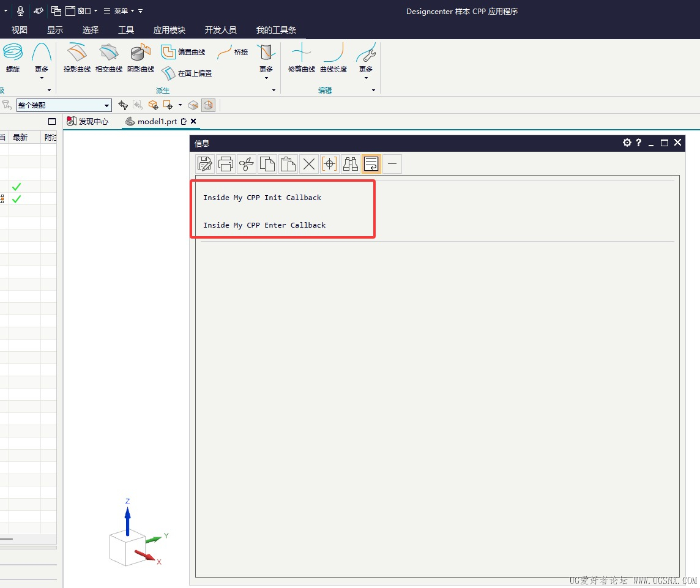Open the 菜单 dropdown in title bar

[119, 11]
